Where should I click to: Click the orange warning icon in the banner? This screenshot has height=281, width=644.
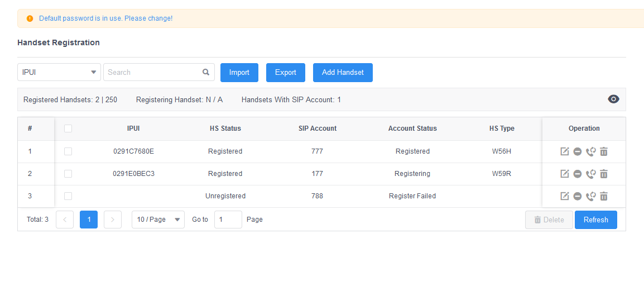30,18
